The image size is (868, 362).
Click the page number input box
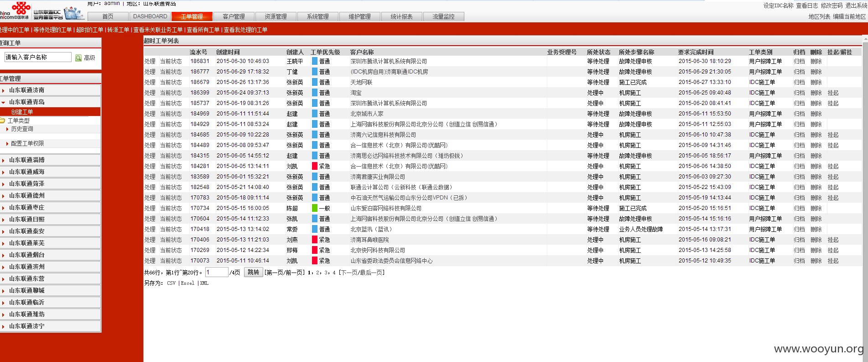tap(217, 272)
